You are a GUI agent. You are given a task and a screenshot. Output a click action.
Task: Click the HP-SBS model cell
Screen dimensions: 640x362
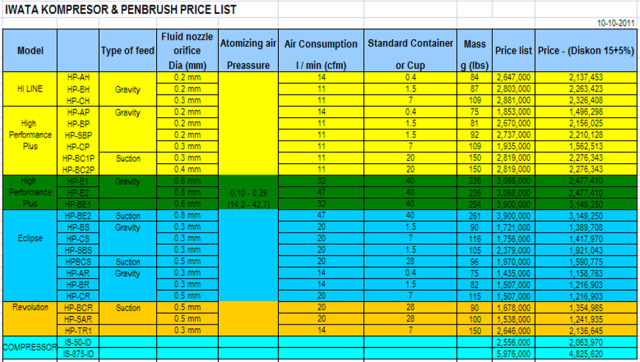tap(78, 250)
